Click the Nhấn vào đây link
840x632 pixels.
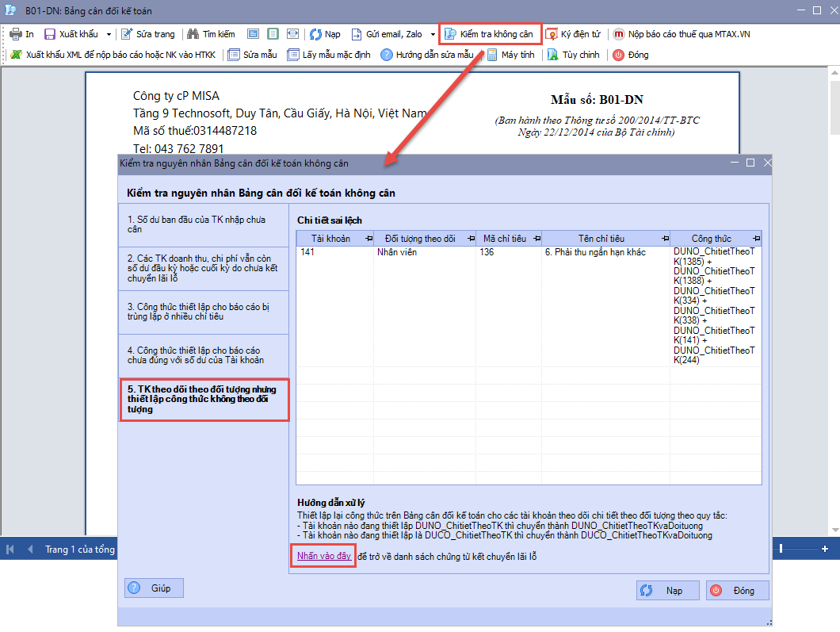click(x=323, y=556)
